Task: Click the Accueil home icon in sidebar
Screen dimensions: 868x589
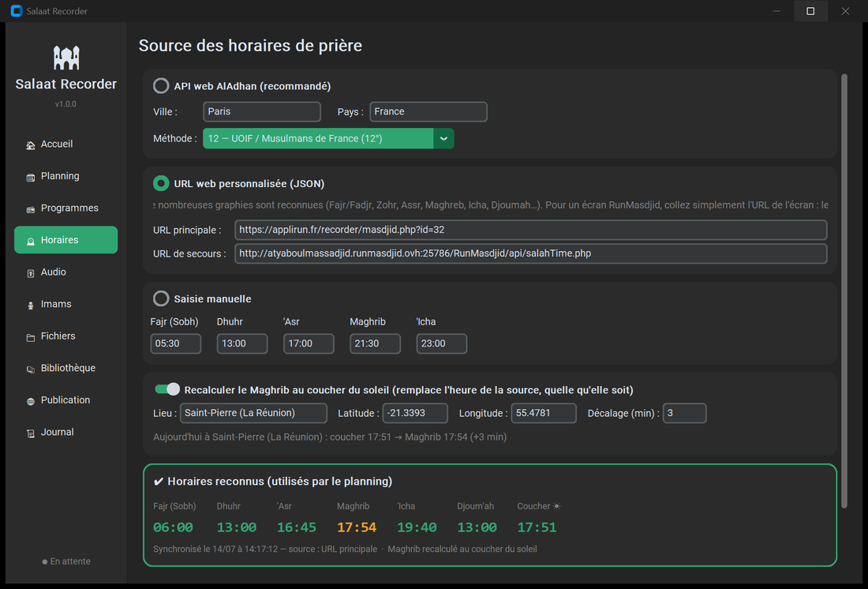Action: pos(31,145)
